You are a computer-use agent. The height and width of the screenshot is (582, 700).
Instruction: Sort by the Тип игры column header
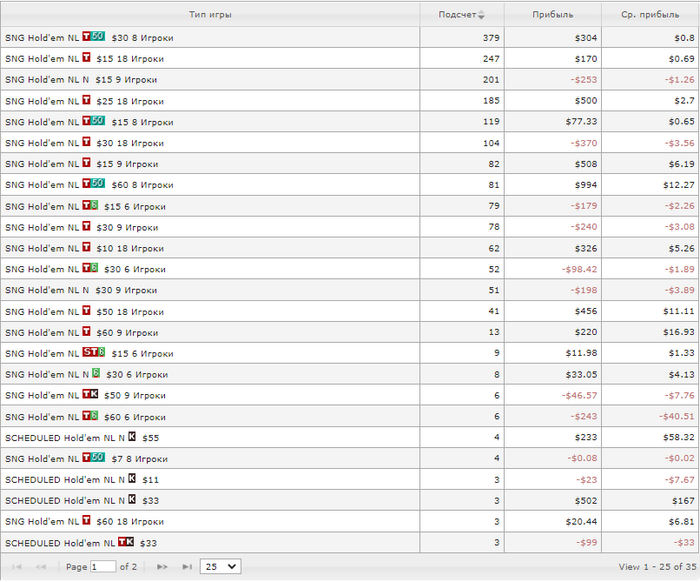click(210, 15)
